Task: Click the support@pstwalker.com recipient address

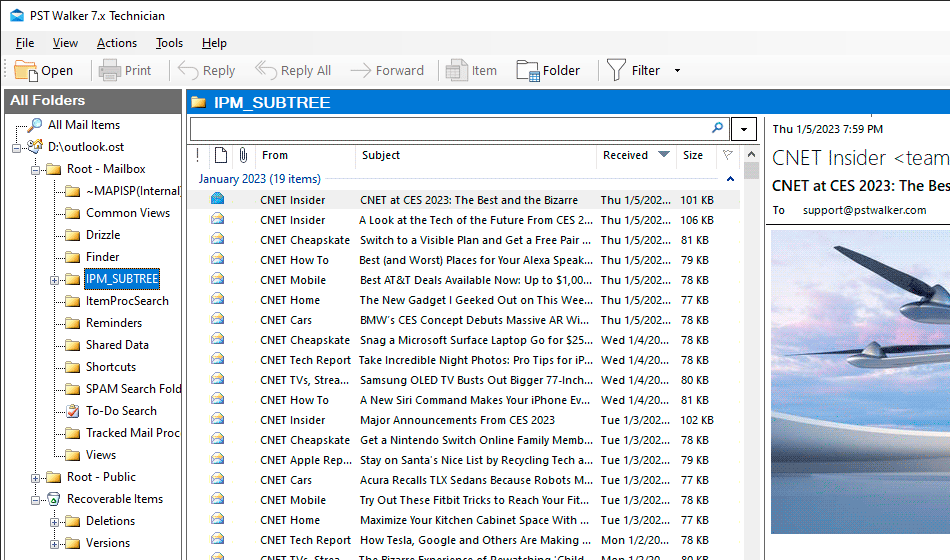Action: coord(865,210)
